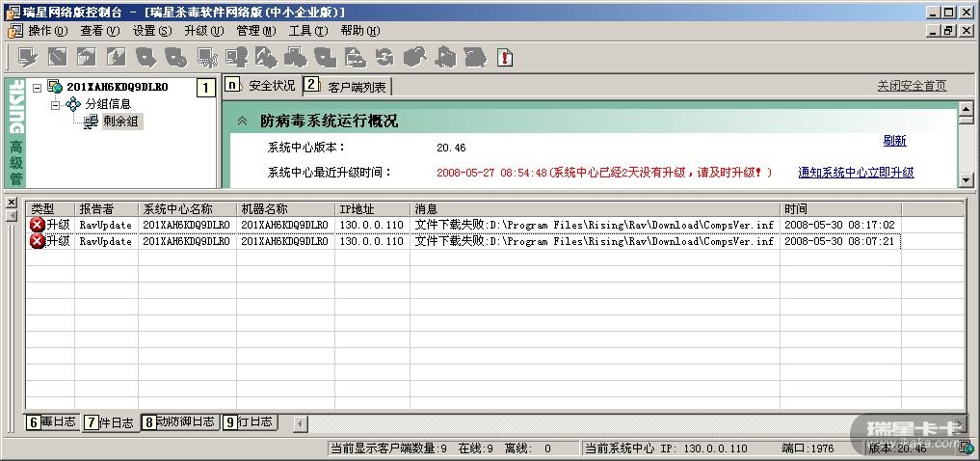Image resolution: width=980 pixels, height=461 pixels.
Task: Click the control console icon left of 操作 menu
Action: [15, 31]
